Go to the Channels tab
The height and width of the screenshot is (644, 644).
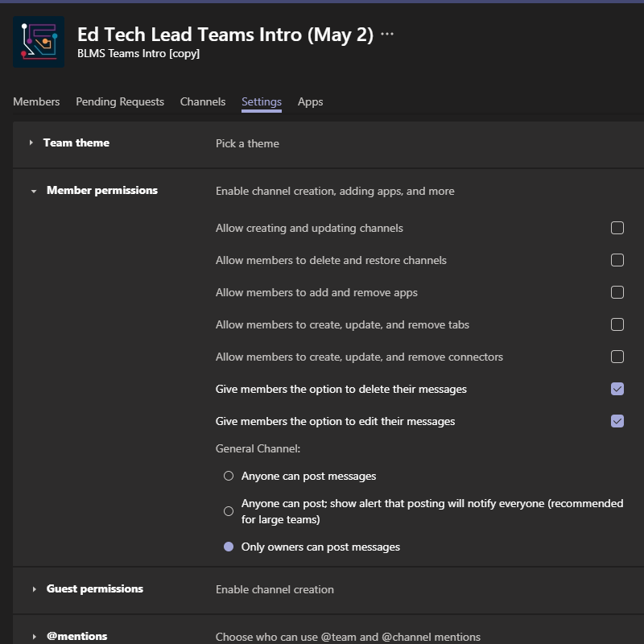(203, 101)
